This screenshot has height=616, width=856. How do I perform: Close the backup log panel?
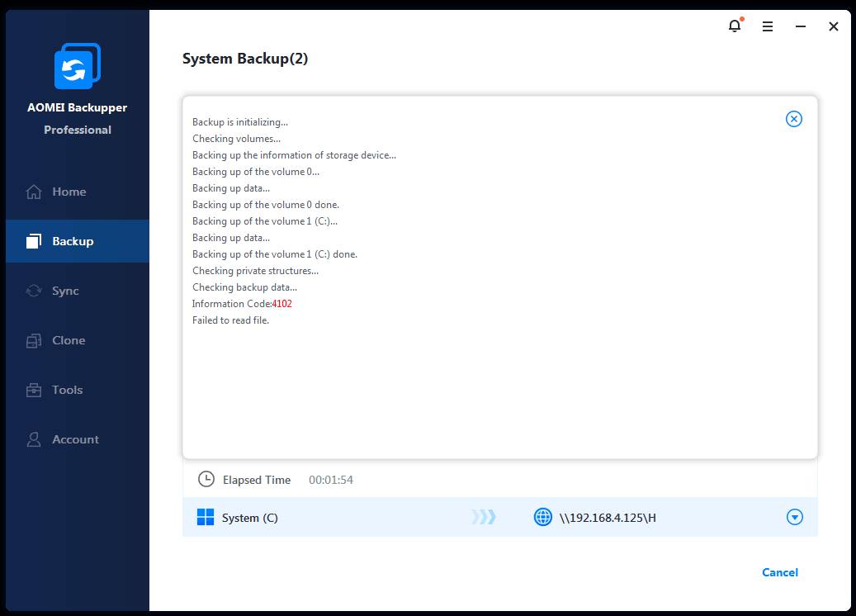(793, 119)
